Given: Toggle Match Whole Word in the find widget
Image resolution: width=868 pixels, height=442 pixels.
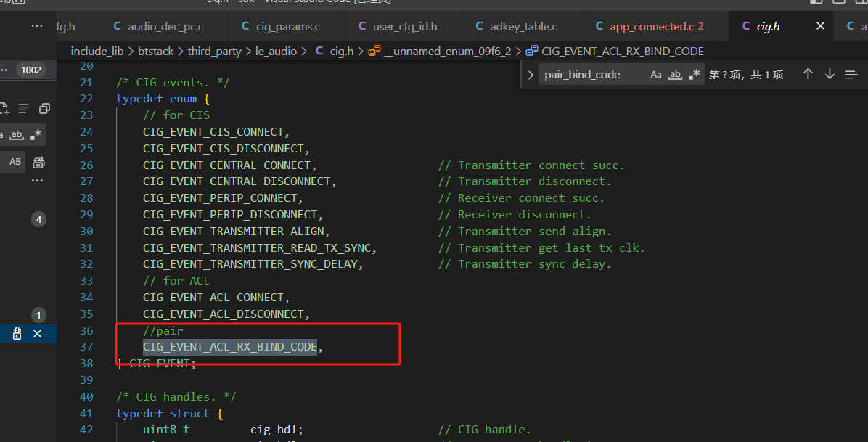Looking at the screenshot, I should tap(676, 75).
